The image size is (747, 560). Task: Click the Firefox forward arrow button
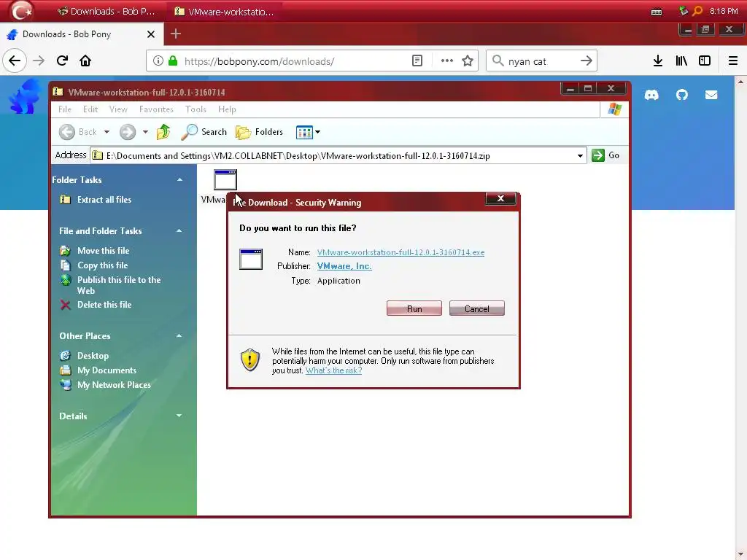[39, 61]
